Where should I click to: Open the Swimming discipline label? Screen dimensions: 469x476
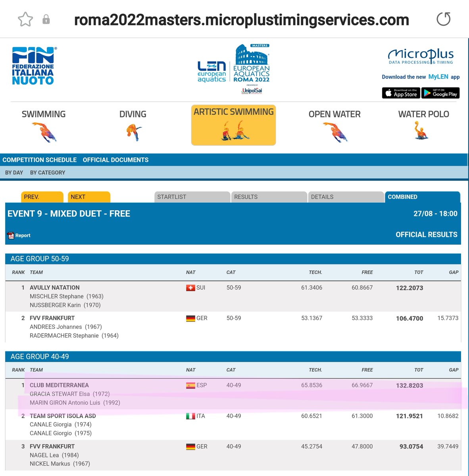pos(44,114)
